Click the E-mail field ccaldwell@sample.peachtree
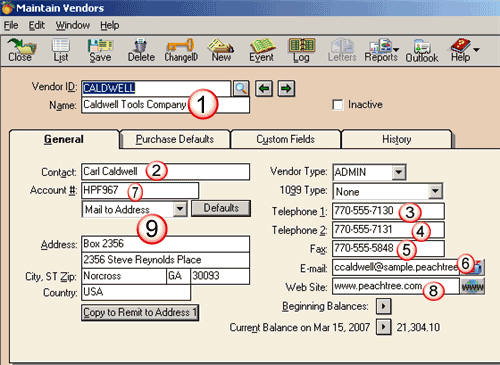 (x=396, y=267)
